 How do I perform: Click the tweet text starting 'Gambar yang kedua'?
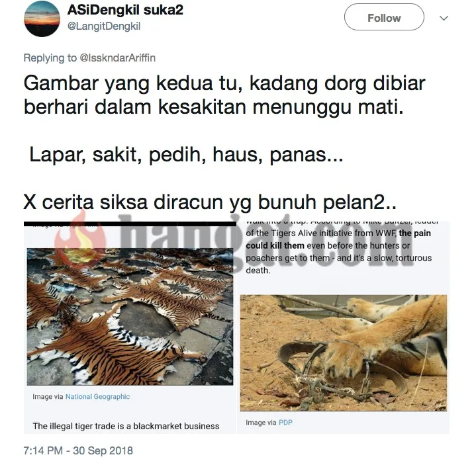pyautogui.click(x=224, y=95)
